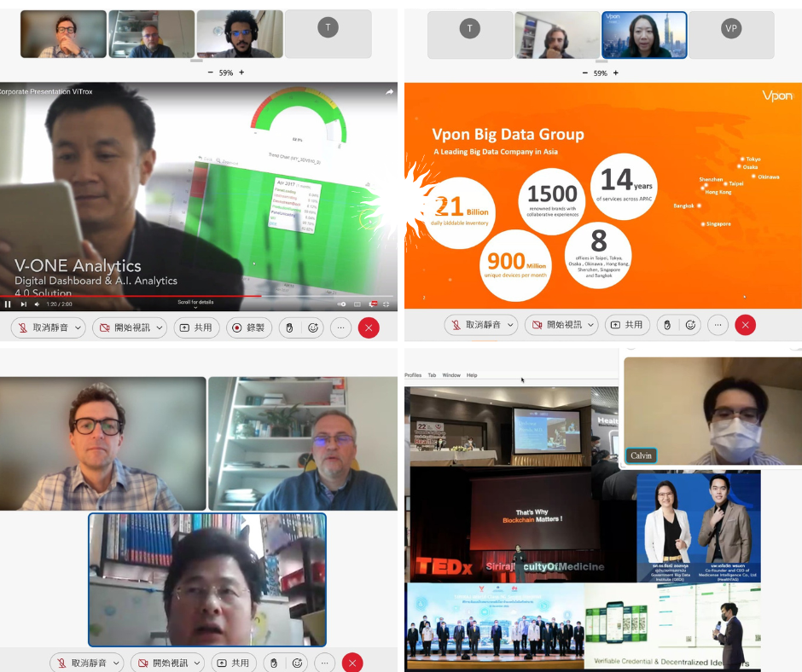Unmute microphone in the ViTrox meeting toolbar
Image resolution: width=802 pixels, height=672 pixels.
(42, 327)
